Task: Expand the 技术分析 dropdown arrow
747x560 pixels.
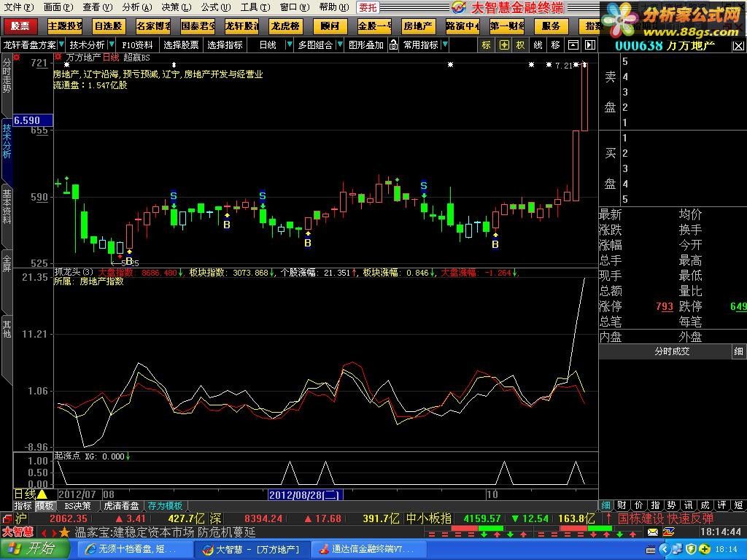Action: (112, 44)
